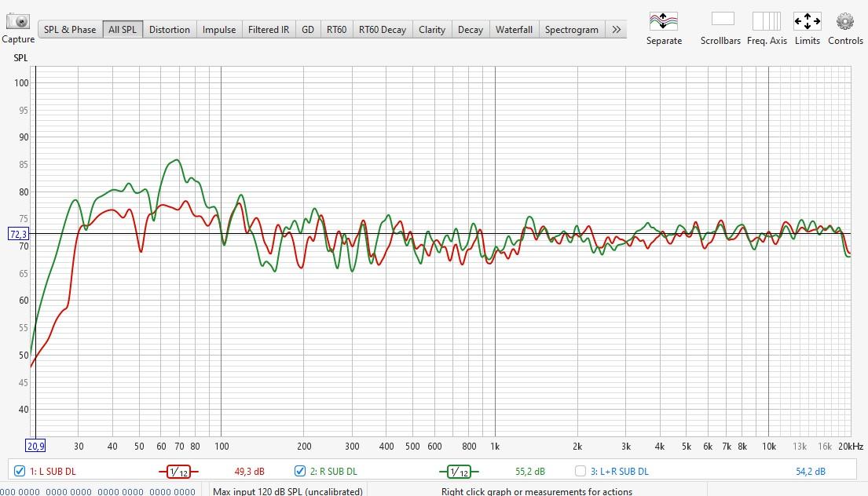Click red 1/12 smoothing indicator for L SUB DL

[x=178, y=472]
